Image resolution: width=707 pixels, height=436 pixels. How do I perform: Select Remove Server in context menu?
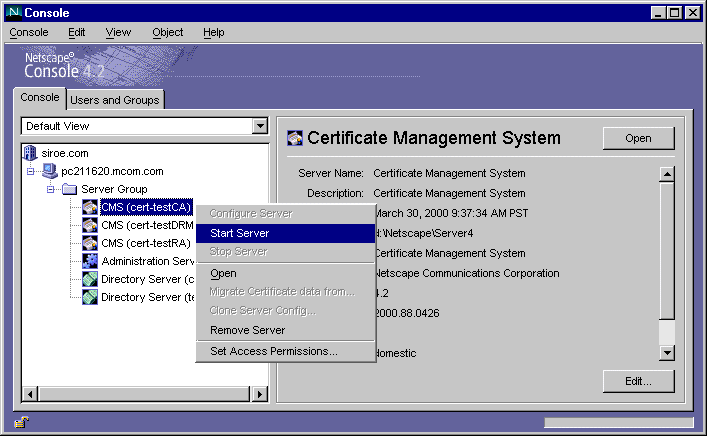247,330
